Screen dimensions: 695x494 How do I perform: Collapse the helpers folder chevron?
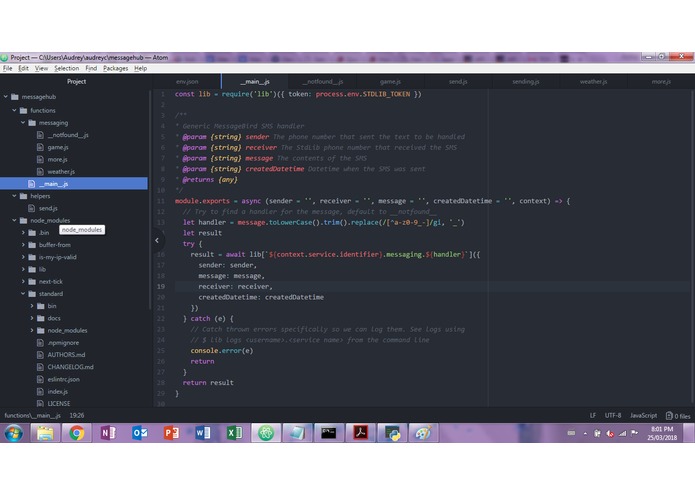14,196
